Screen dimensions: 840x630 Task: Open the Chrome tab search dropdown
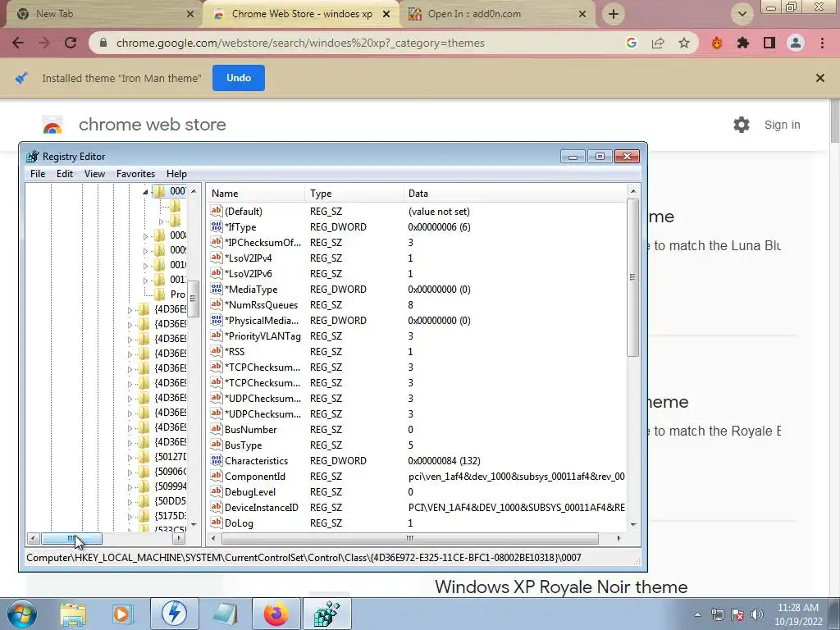[x=742, y=14]
